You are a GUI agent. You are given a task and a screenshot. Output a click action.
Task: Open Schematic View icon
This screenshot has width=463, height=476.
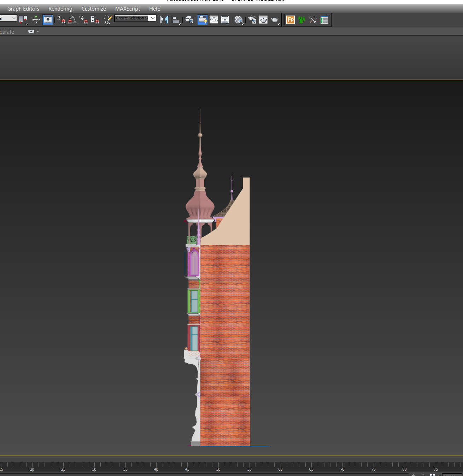click(x=225, y=20)
